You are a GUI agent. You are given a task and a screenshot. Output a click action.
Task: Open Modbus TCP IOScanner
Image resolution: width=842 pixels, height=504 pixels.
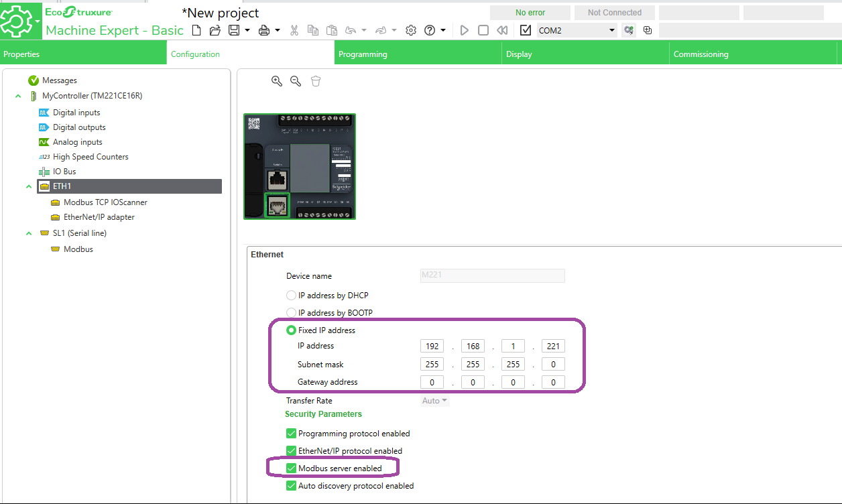click(x=105, y=202)
